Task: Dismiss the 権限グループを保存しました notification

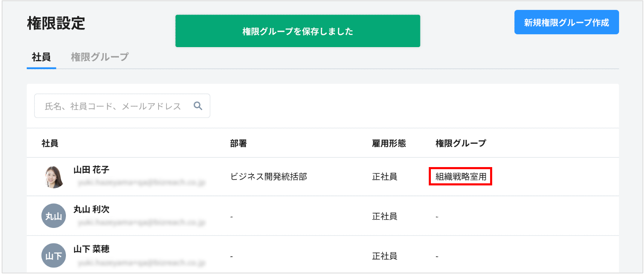Action: pyautogui.click(x=297, y=30)
